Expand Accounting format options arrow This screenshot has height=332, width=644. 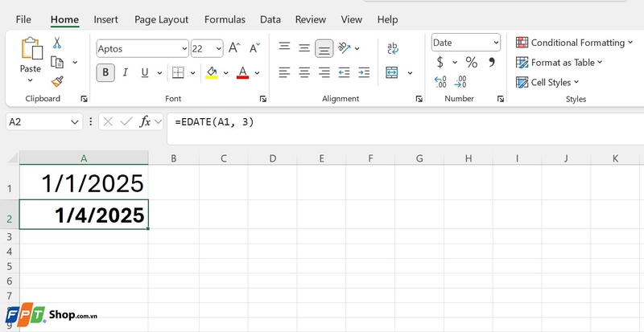point(455,63)
